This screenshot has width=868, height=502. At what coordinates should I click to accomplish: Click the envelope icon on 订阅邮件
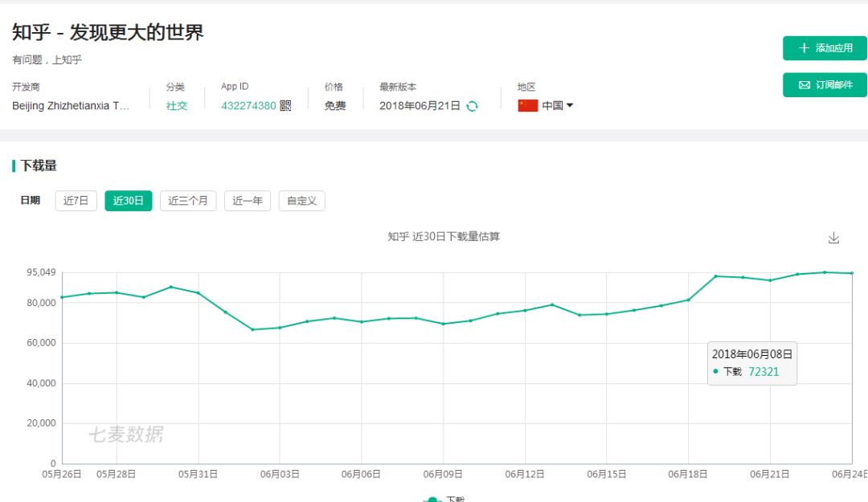point(805,84)
